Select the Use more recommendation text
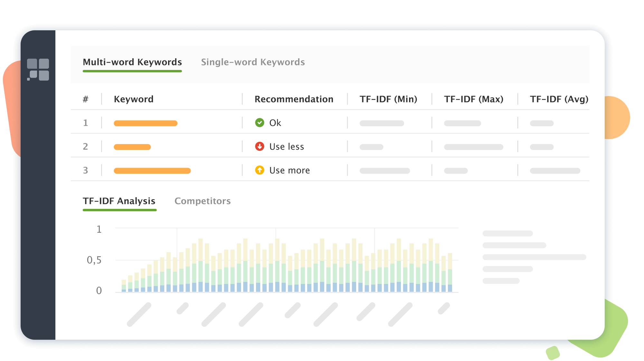Screen dimensions: 644x361 [289, 170]
